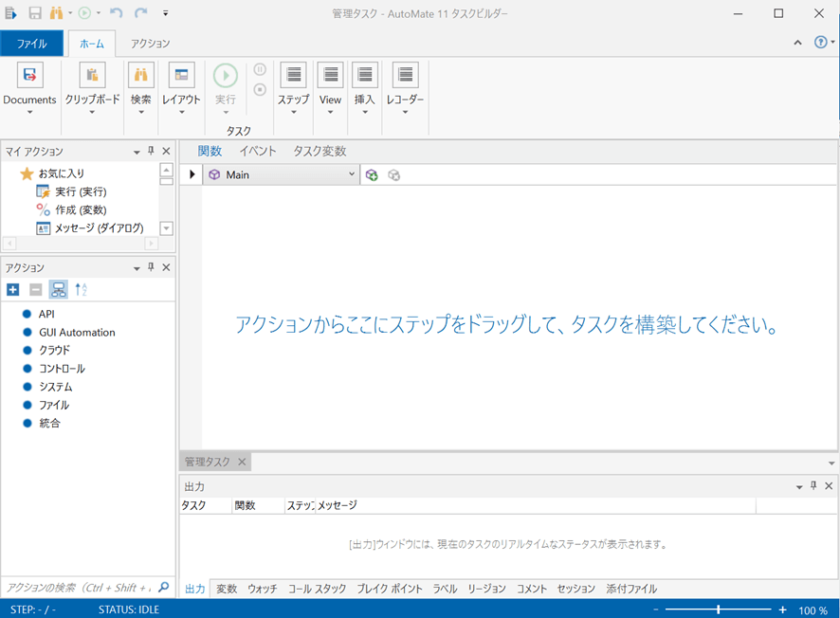Screen dimensions: 840x618
Task: Expand all action categories with plus icon
Action: [x=12, y=290]
